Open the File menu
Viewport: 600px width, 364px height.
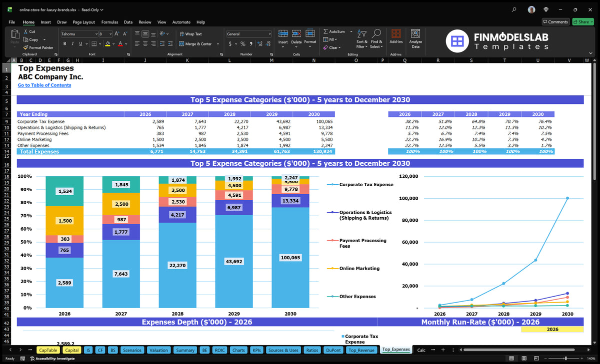pos(11,22)
